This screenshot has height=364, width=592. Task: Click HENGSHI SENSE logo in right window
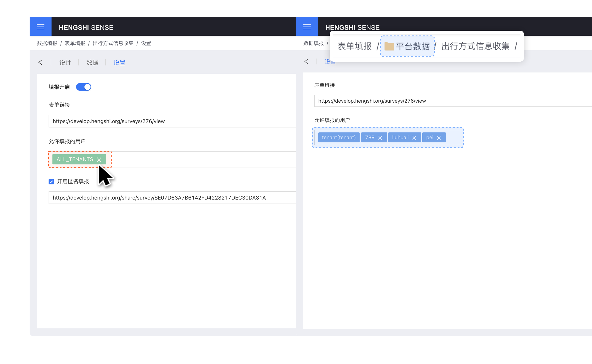pyautogui.click(x=352, y=28)
